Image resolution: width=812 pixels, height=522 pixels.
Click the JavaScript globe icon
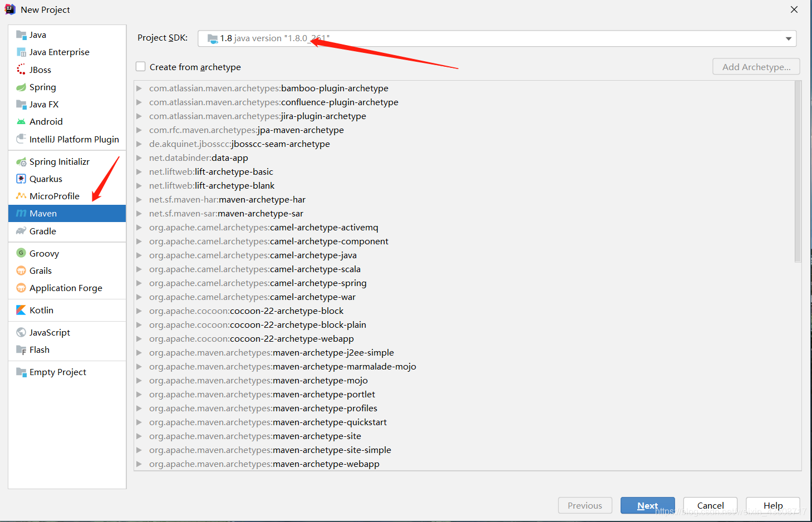(x=21, y=333)
